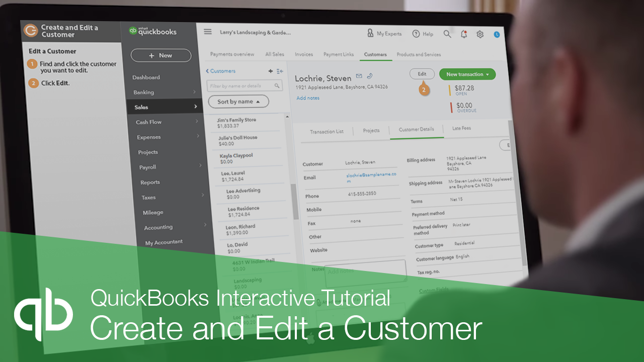The height and width of the screenshot is (362, 644).
Task: Open the search magnifier icon
Action: click(447, 34)
